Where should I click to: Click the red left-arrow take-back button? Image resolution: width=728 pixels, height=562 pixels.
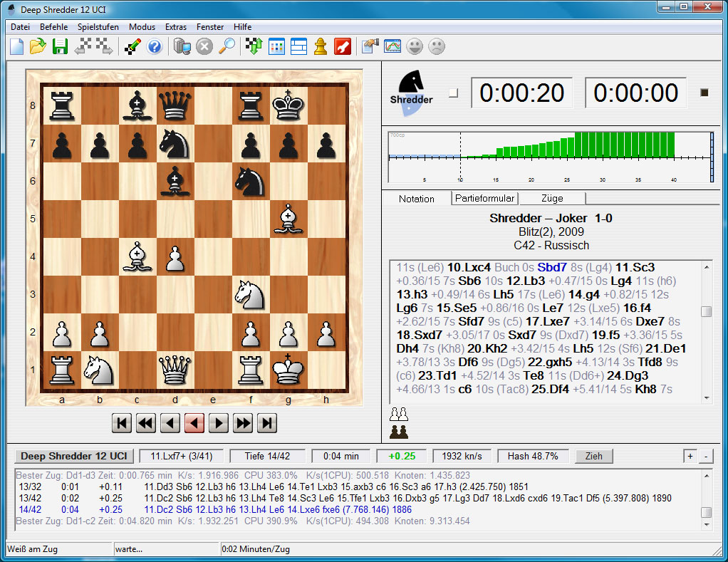194,423
